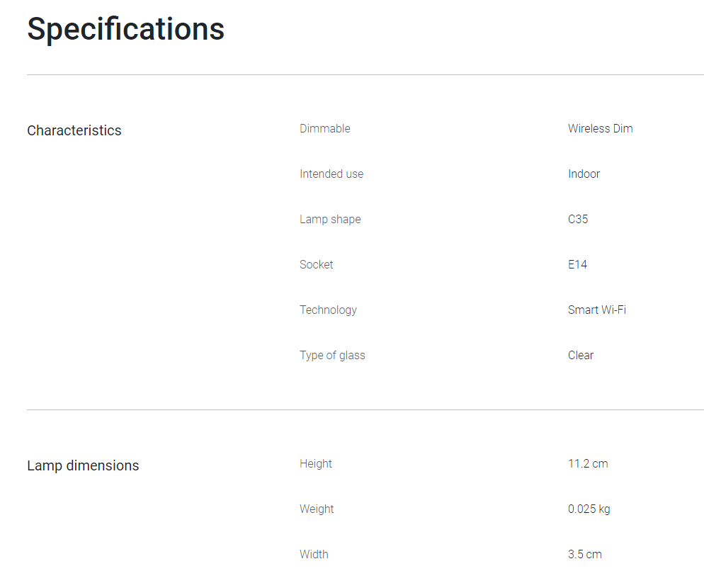Click the Dimmable label
704x588 pixels.
coord(325,128)
